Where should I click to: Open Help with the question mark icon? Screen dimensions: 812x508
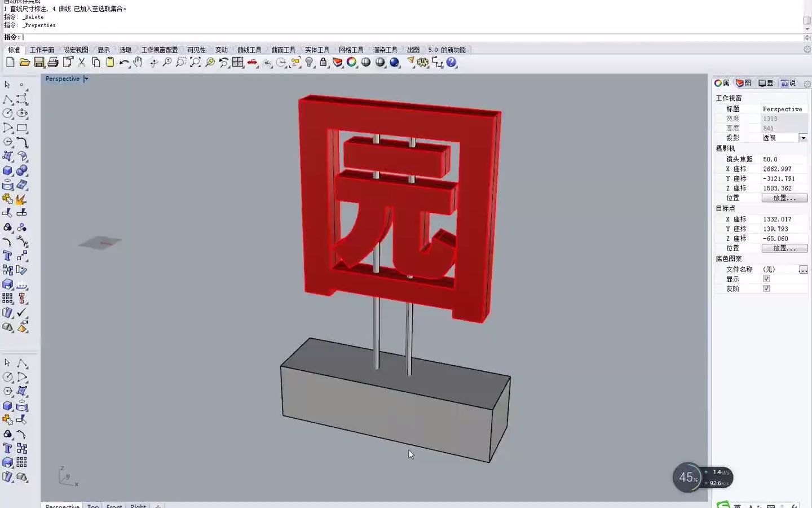[451, 63]
